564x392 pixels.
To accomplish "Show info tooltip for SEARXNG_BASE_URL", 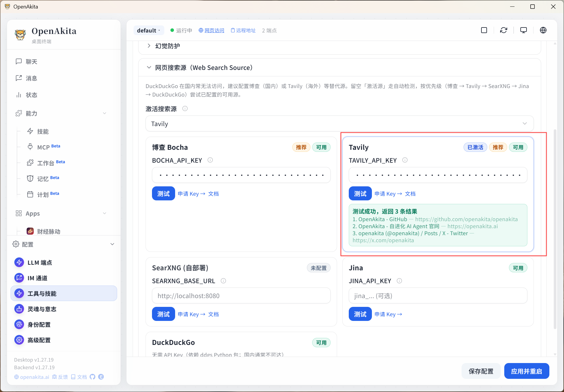I will click(x=223, y=281).
